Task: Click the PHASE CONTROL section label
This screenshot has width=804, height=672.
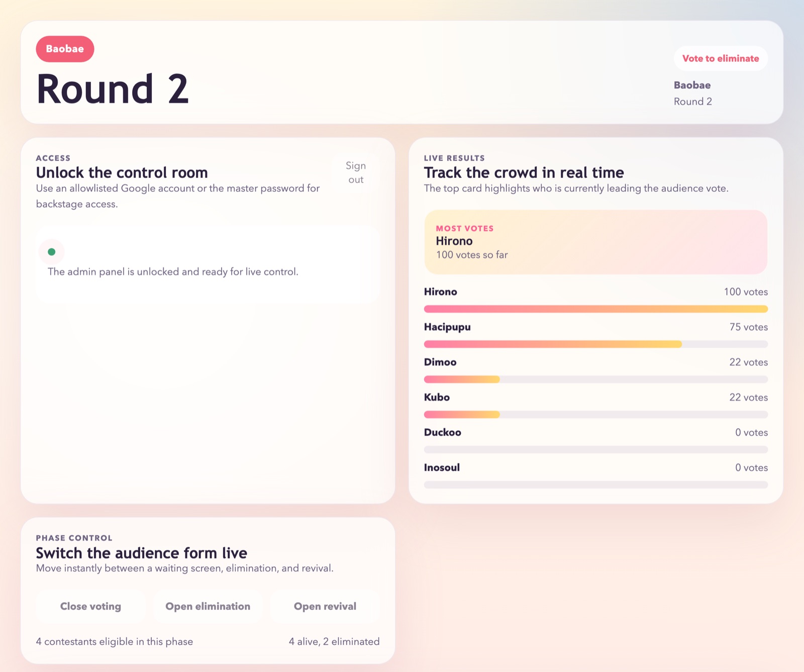Action: [x=74, y=538]
